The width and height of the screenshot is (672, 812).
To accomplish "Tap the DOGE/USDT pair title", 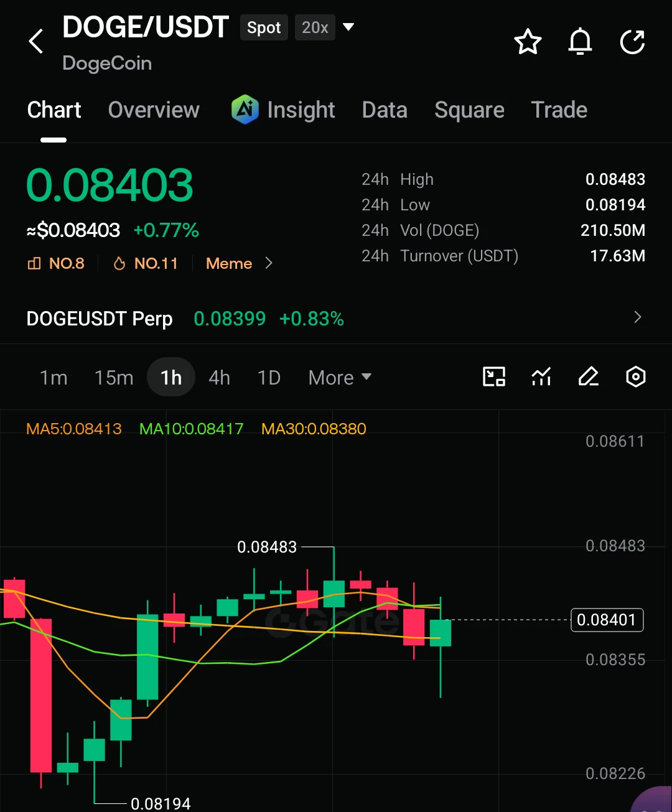I will click(146, 27).
